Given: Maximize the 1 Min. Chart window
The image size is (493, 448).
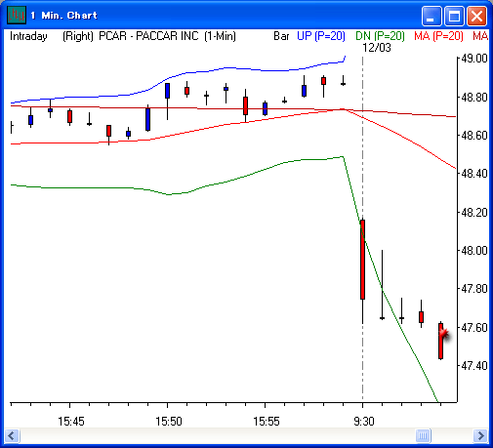Looking at the screenshot, I should (454, 16).
